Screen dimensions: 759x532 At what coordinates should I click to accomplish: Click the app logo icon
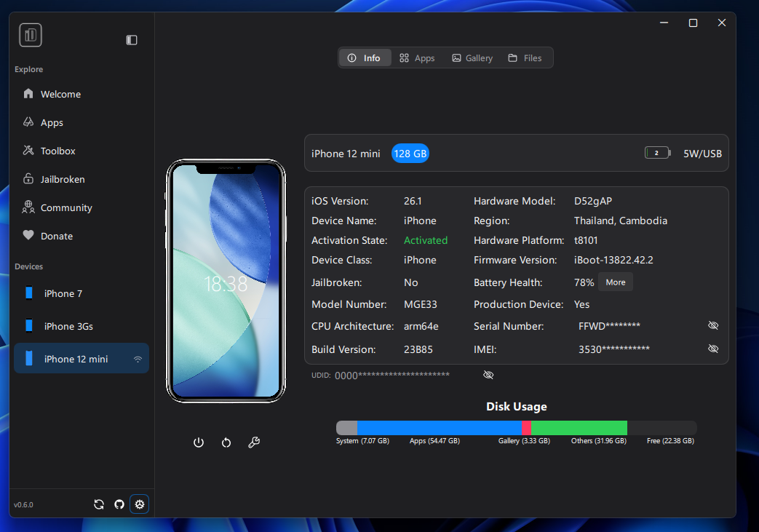(31, 35)
